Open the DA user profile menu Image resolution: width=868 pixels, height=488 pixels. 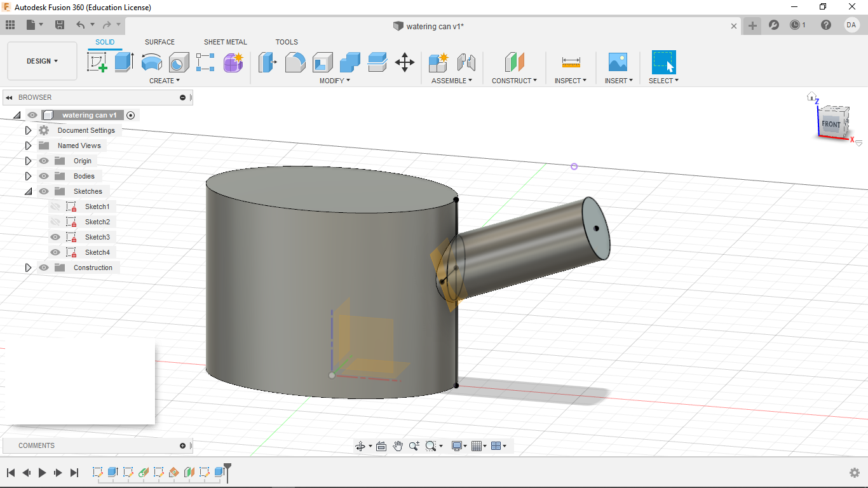pyautogui.click(x=851, y=25)
